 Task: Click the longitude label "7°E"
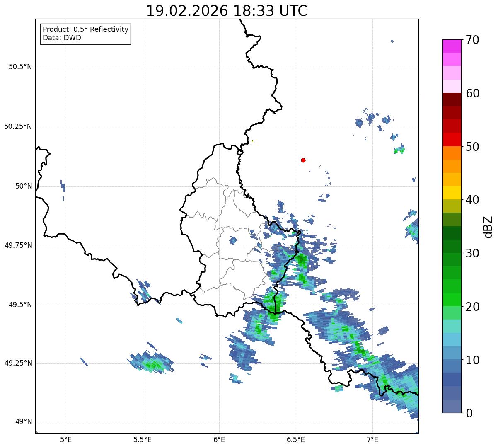pos(372,440)
